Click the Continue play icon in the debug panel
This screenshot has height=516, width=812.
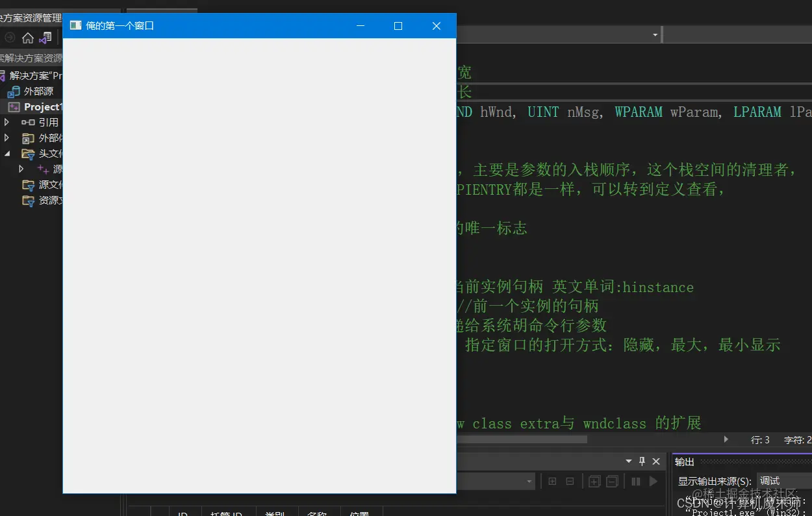click(653, 481)
